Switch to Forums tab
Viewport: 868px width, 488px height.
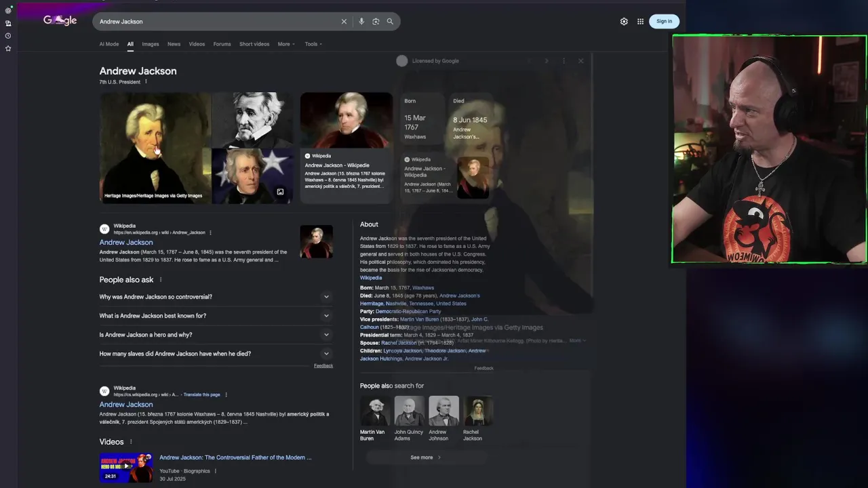pyautogui.click(x=222, y=44)
